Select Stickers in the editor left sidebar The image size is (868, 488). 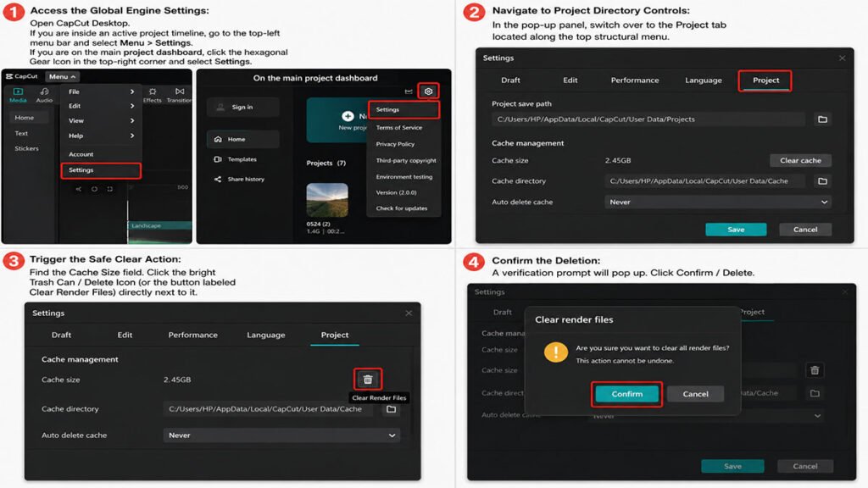tap(26, 149)
